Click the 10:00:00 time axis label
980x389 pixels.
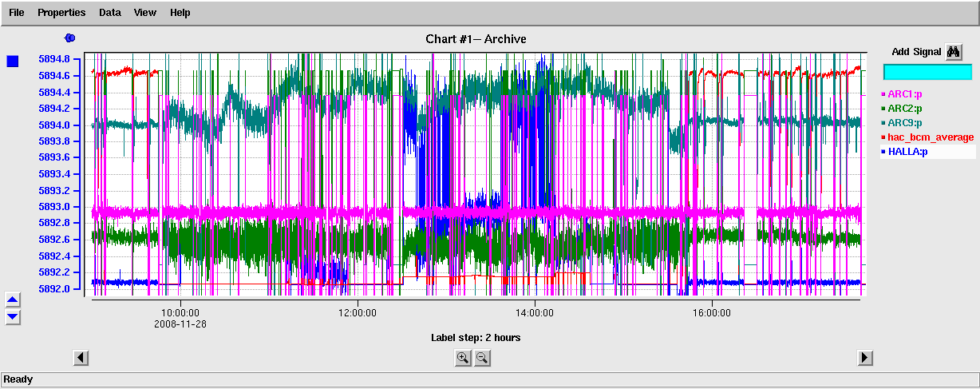[180, 313]
